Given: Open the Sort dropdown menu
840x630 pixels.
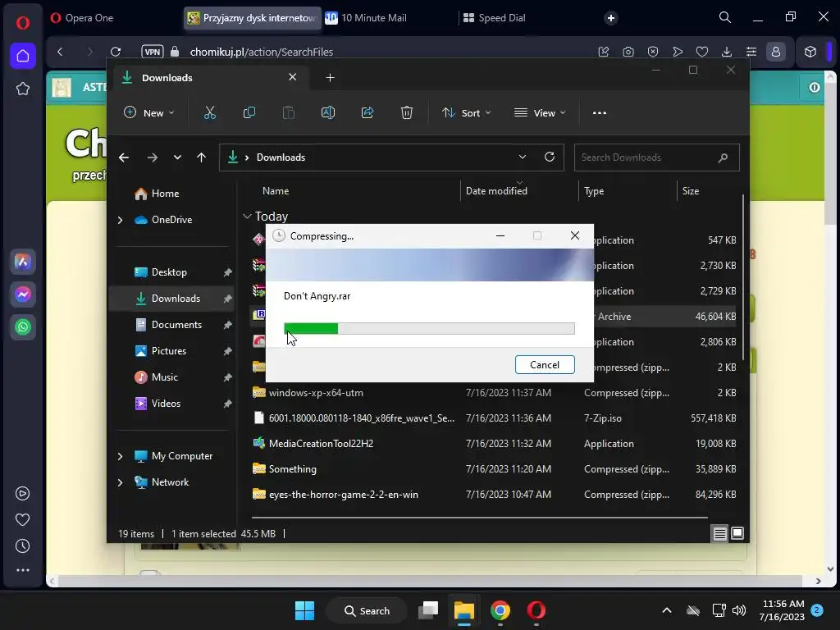Looking at the screenshot, I should [x=466, y=113].
